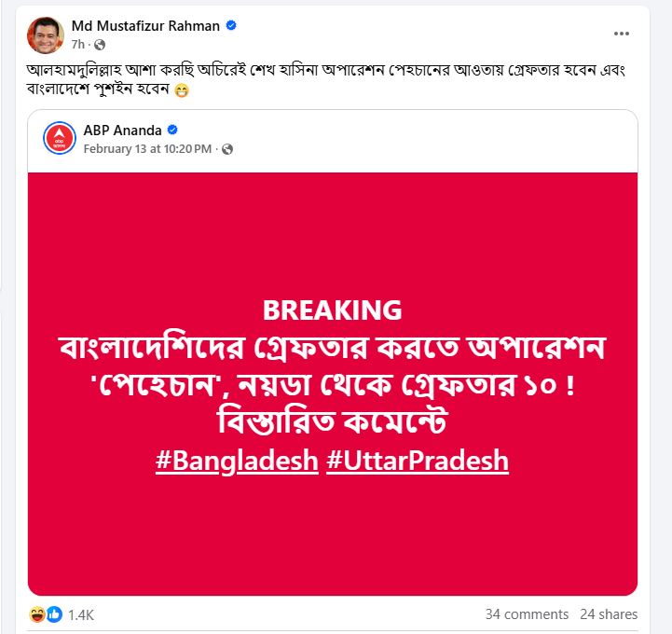Visit the ABP Ananda page name link

(122, 131)
